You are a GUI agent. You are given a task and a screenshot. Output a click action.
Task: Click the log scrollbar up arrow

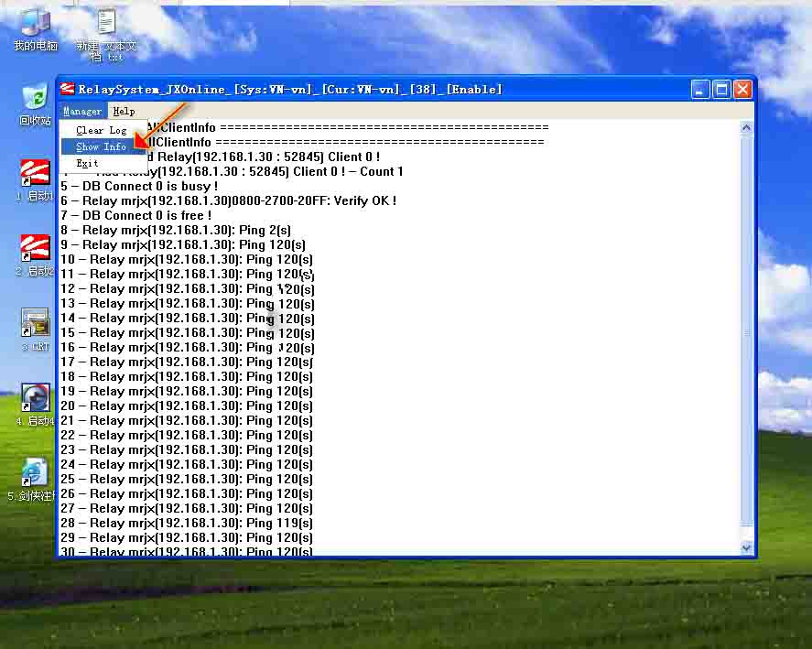(x=746, y=127)
